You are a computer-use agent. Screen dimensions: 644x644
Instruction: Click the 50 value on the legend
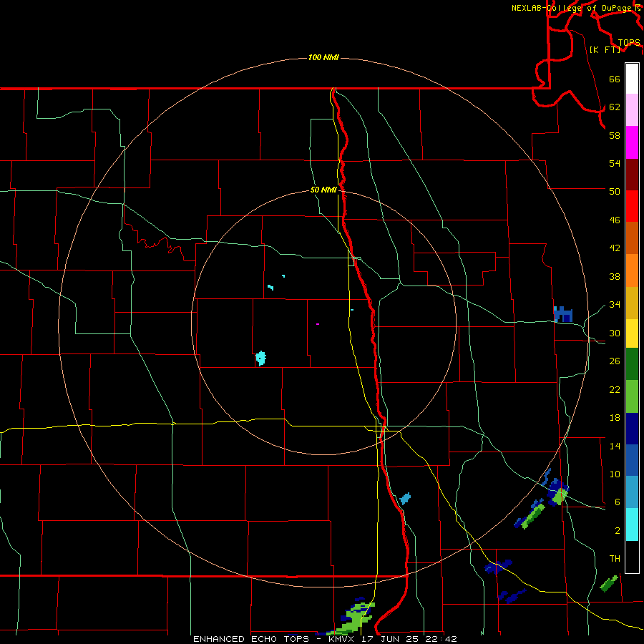click(615, 191)
